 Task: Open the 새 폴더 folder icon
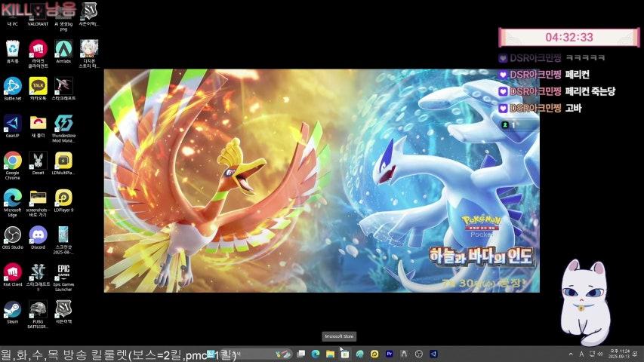tap(38, 126)
